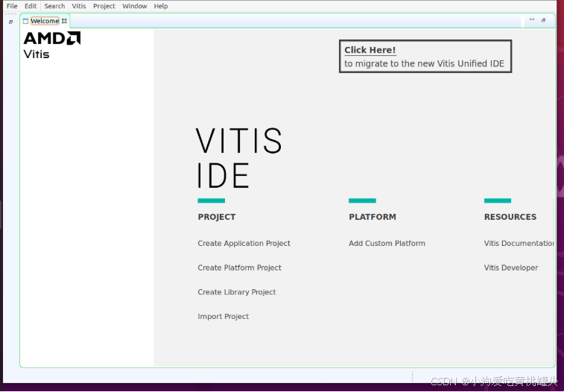Close the Welcome tab
The height and width of the screenshot is (392, 564).
click(x=64, y=21)
